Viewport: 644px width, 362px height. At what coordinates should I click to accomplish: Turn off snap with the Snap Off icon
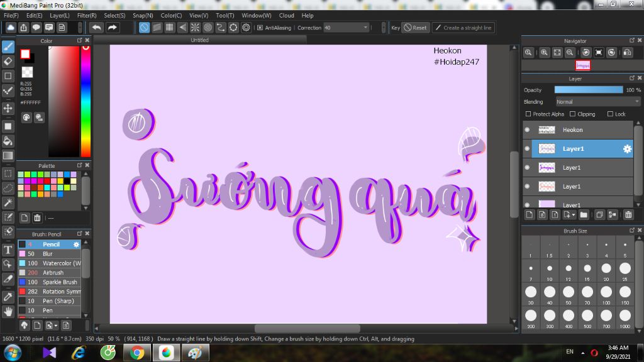tap(144, 28)
